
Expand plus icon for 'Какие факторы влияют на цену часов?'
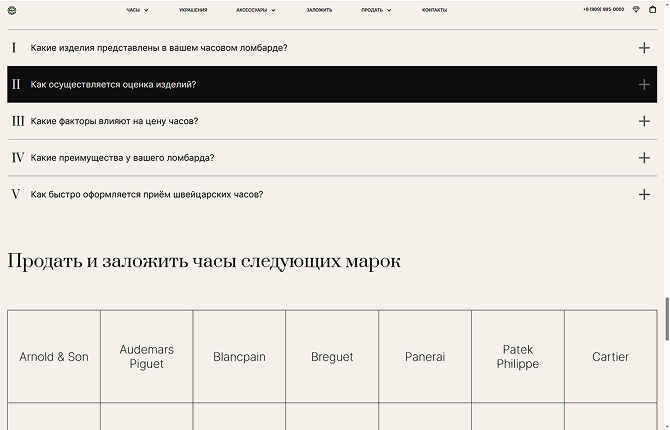tap(644, 121)
